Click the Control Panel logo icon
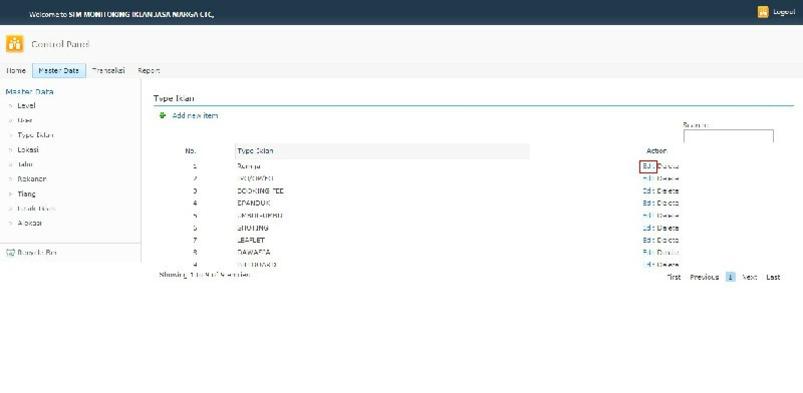Viewport: 803px width, 393px height. (14, 44)
